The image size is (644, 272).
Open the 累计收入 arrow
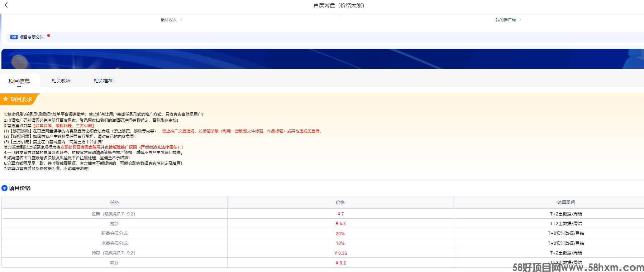181,20
